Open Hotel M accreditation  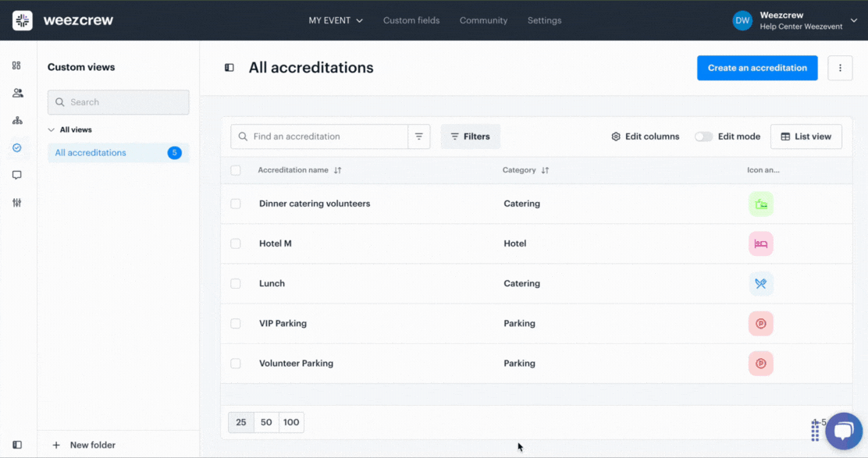click(275, 243)
